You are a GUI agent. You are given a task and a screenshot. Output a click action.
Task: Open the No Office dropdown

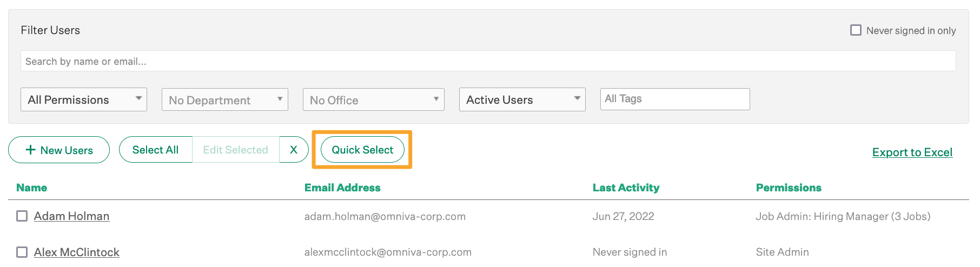point(373,100)
